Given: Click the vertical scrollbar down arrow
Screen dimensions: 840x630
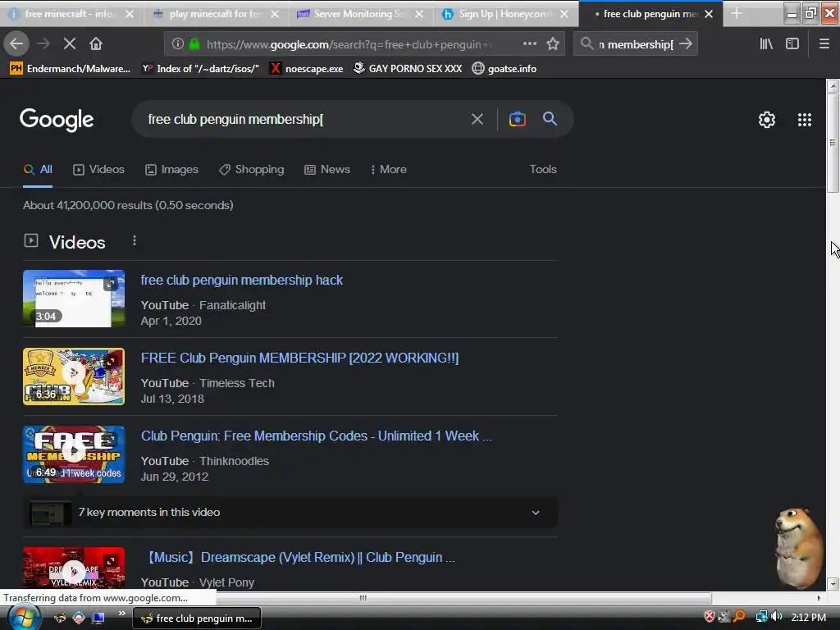Looking at the screenshot, I should click(833, 583).
